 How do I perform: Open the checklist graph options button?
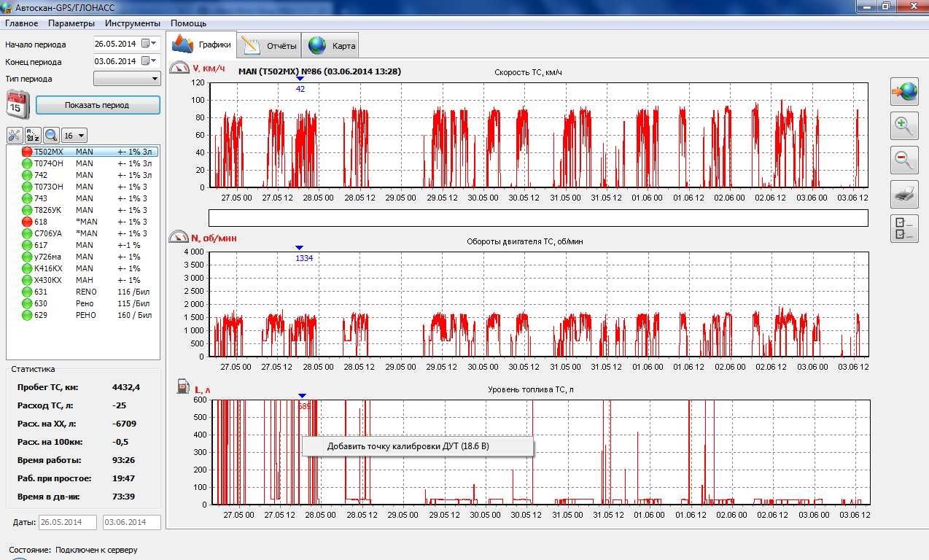tap(904, 228)
